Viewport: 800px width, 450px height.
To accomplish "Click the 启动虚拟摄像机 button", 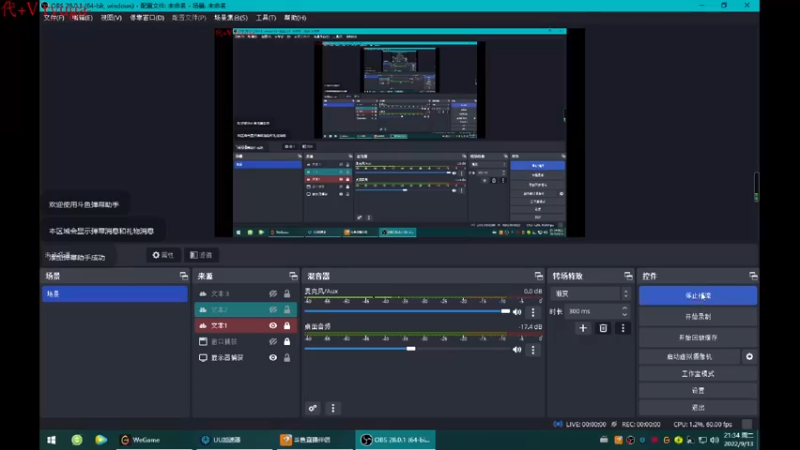I will [689, 357].
